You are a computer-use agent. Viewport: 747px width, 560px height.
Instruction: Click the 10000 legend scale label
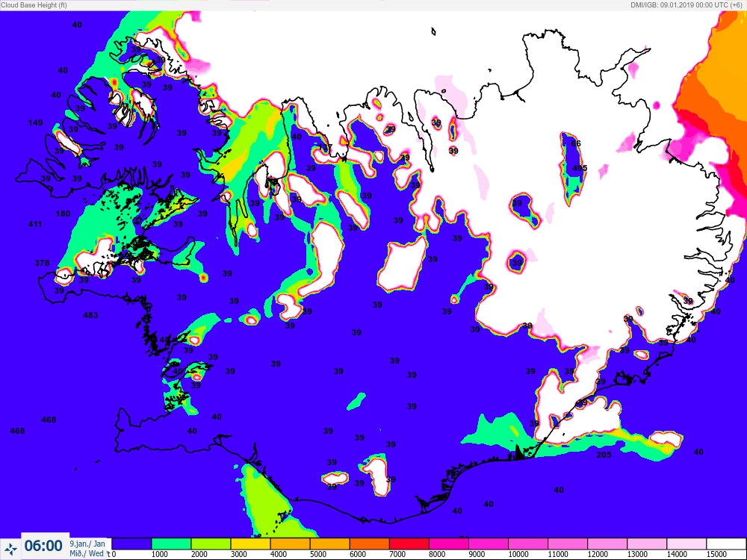[518, 554]
